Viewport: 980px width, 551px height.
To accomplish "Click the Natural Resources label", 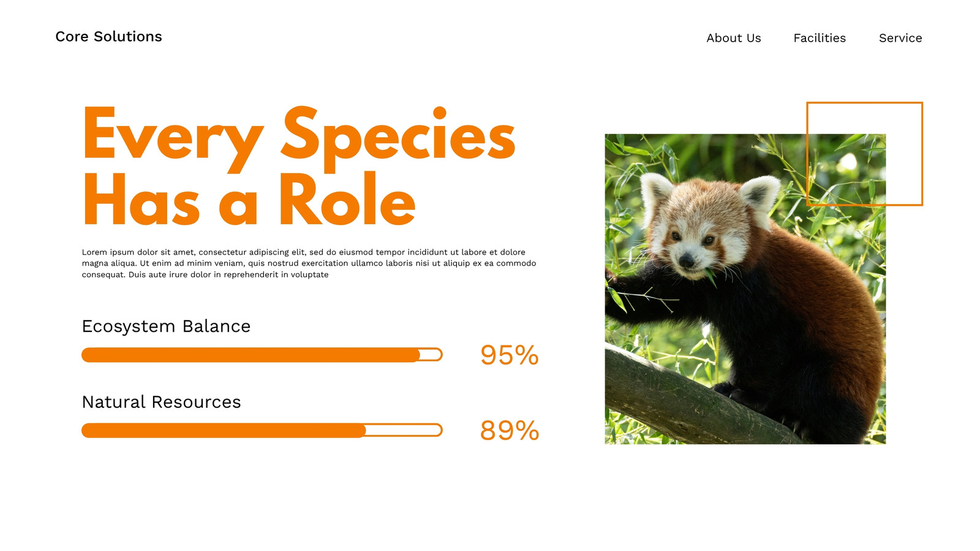I will 161,402.
